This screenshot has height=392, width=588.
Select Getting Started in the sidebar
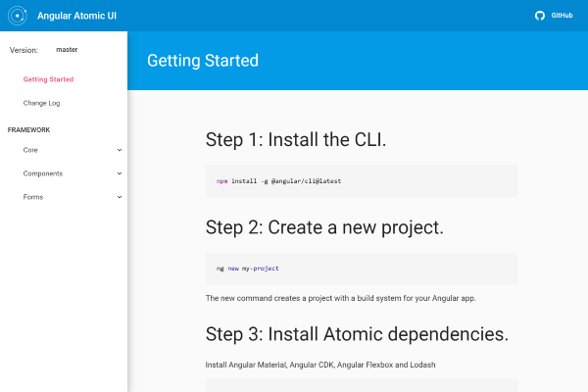(x=48, y=79)
